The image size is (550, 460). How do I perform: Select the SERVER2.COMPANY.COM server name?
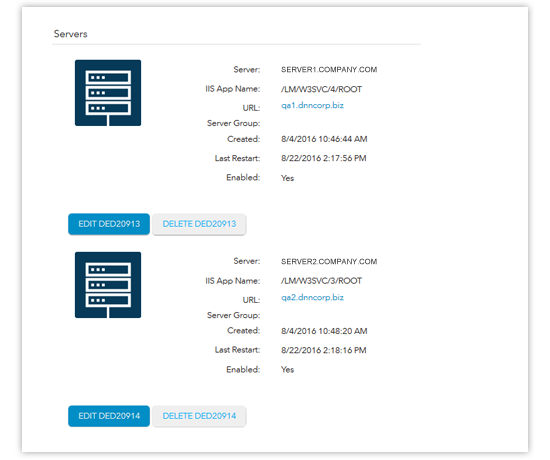329,261
